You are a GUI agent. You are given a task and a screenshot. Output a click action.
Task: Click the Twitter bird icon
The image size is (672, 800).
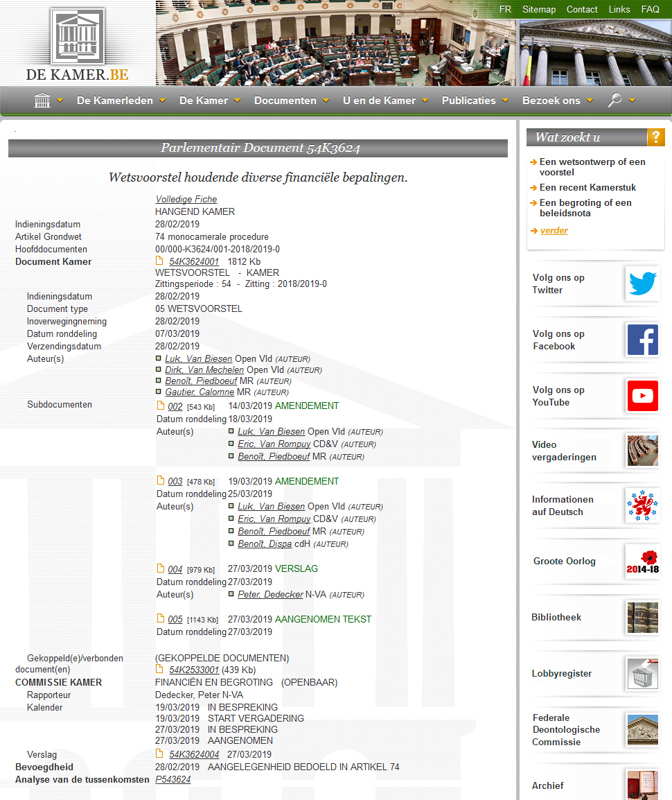point(642,284)
